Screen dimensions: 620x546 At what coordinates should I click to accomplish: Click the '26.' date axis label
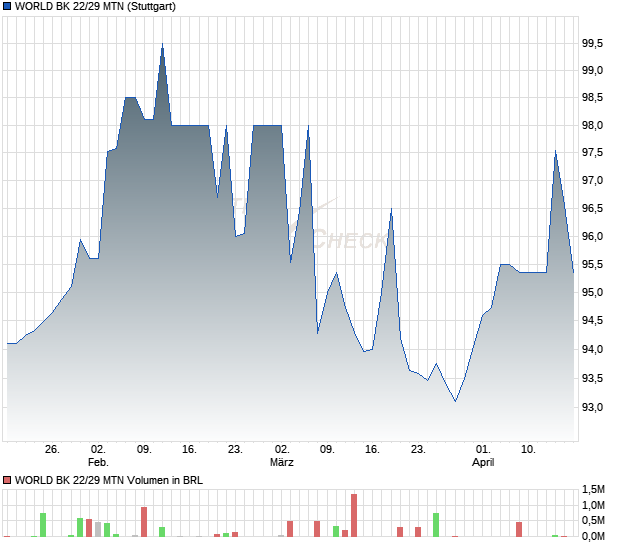coord(52,450)
